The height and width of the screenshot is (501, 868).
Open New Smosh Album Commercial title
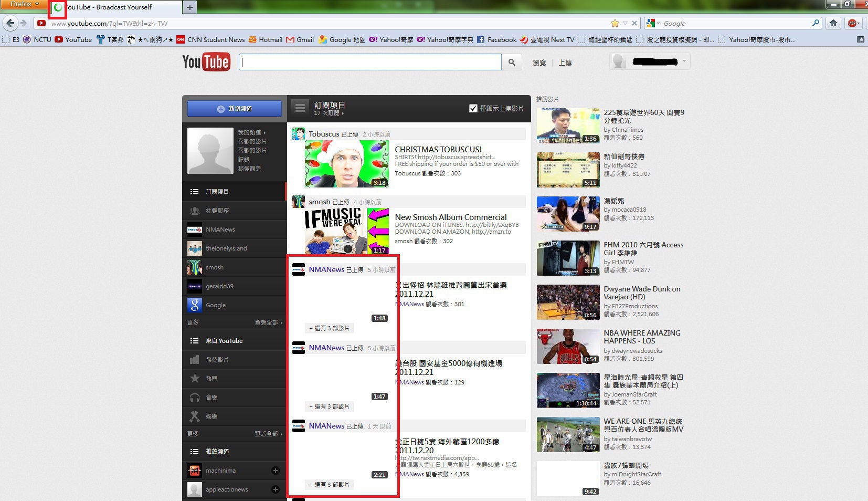tap(451, 217)
